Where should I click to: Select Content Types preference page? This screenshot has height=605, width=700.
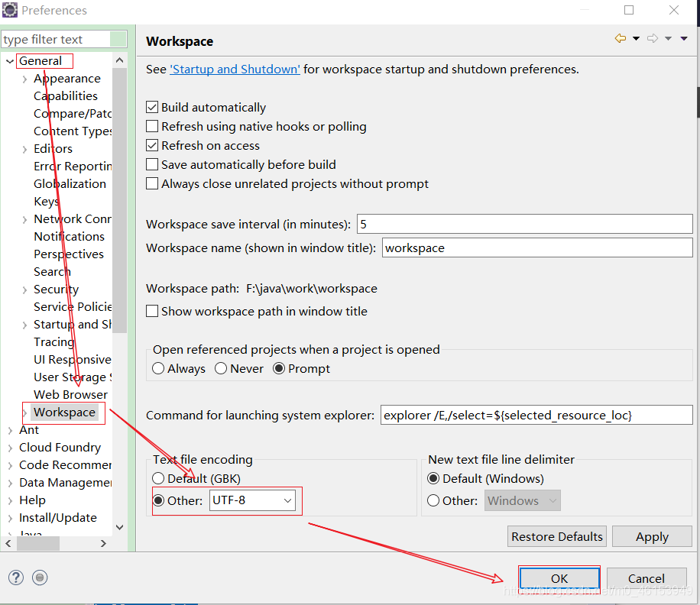click(x=73, y=131)
